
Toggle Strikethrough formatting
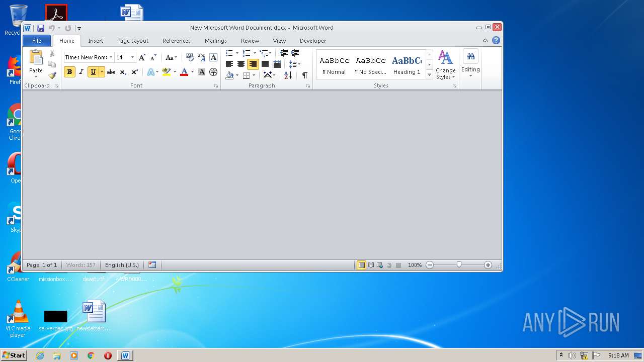coord(111,72)
